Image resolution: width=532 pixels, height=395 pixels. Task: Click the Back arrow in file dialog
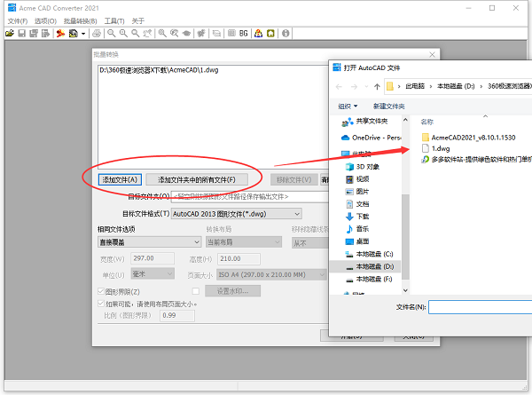[339, 87]
